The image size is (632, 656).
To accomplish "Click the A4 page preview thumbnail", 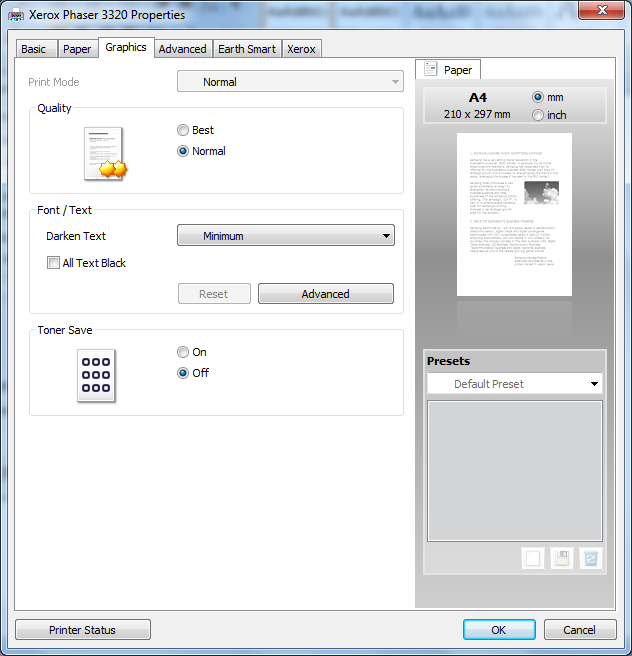I will pyautogui.click(x=514, y=214).
